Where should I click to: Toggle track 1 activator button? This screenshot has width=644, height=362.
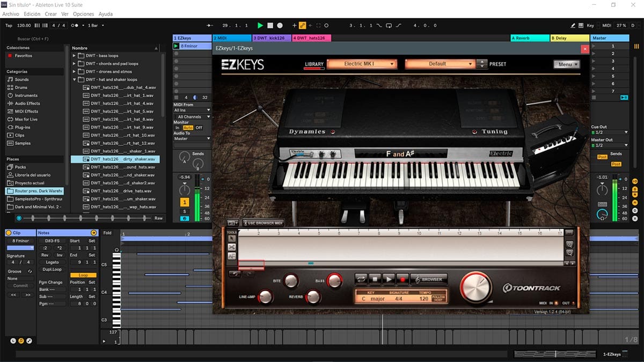185,202
